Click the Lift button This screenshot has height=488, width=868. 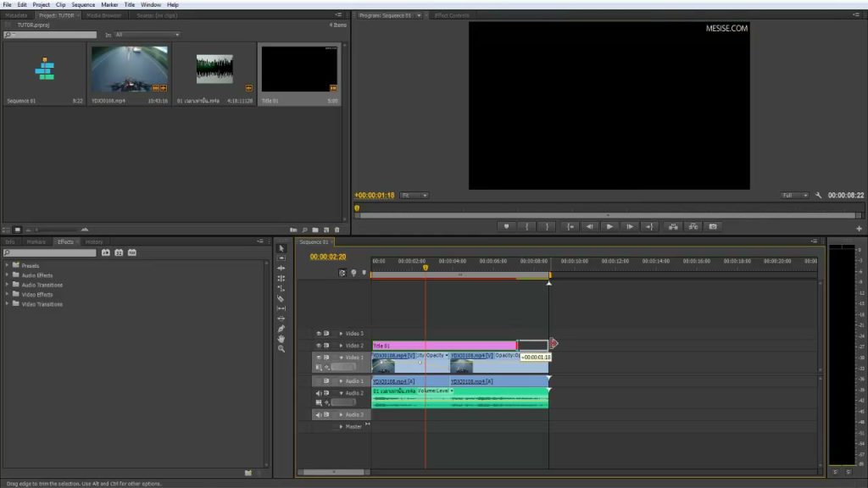click(x=673, y=226)
